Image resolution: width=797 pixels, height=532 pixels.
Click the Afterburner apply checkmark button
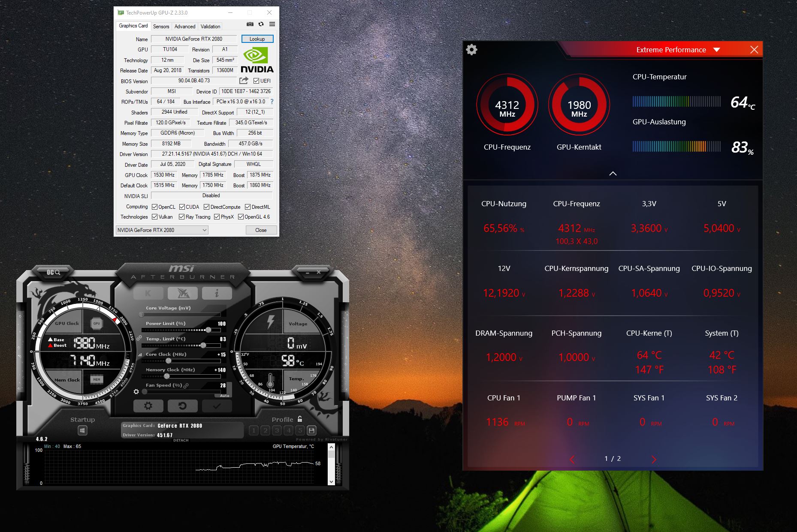(x=217, y=406)
